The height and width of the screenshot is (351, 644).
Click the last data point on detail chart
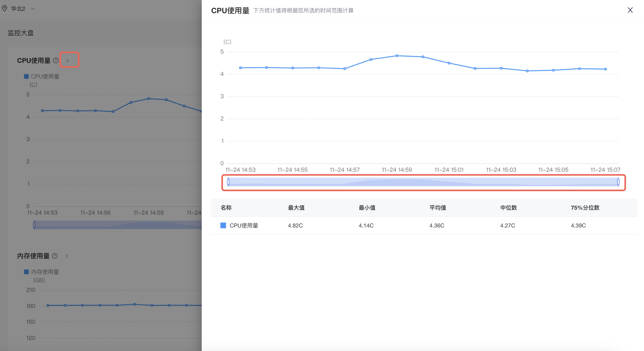(605, 69)
